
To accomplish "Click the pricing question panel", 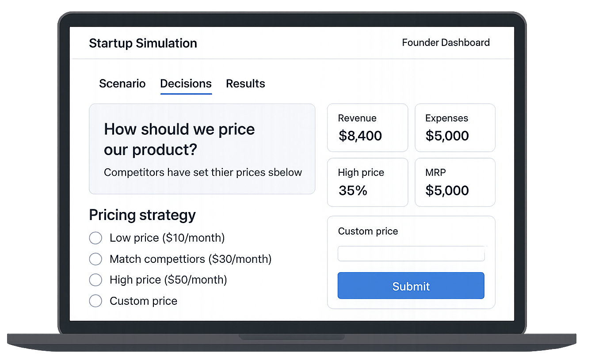I will pos(202,149).
